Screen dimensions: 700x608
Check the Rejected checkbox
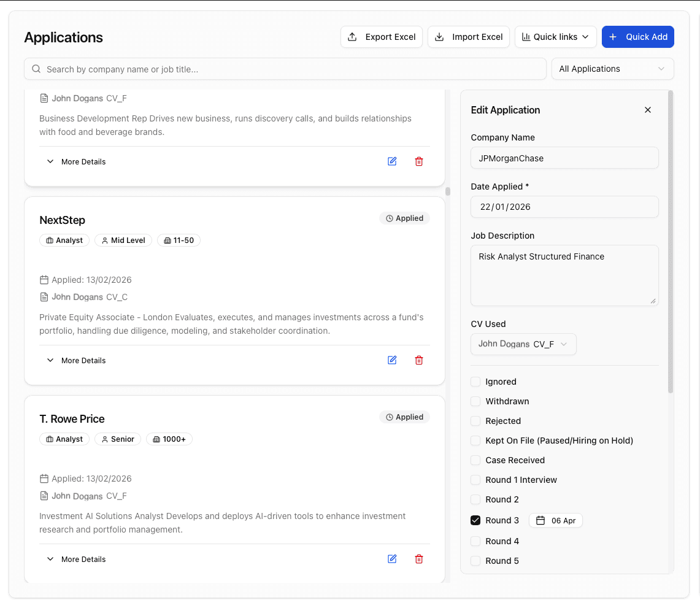(475, 421)
